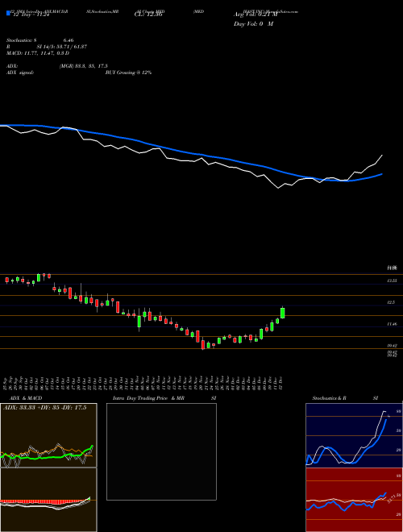
Task: Click the ADX signal: label
Action: (20, 73)
